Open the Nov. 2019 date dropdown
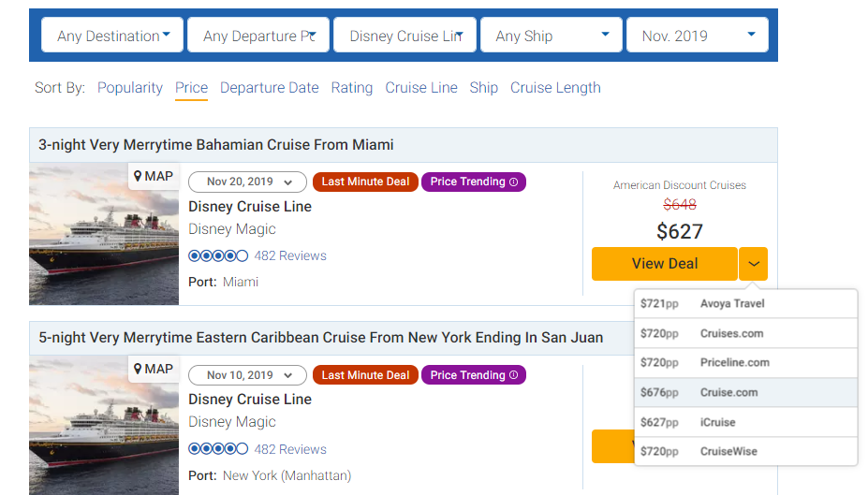Image resolution: width=868 pixels, height=495 pixels. pos(698,36)
